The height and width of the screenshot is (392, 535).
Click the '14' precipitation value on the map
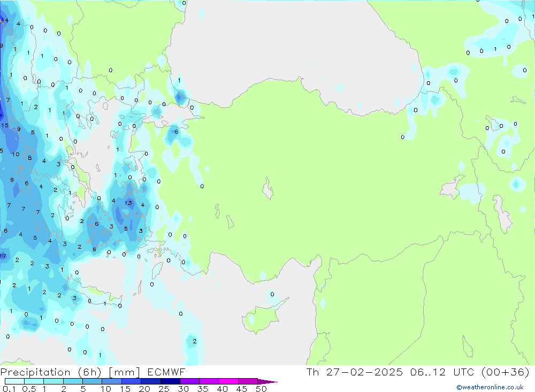5,20
